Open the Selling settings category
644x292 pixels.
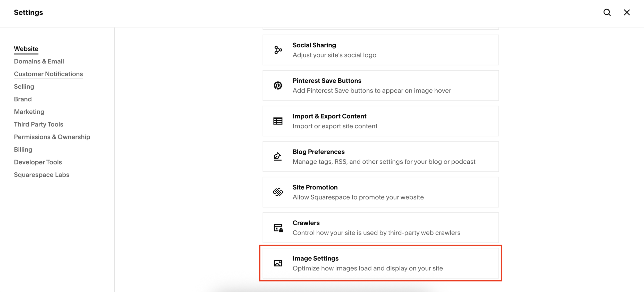[x=24, y=87]
